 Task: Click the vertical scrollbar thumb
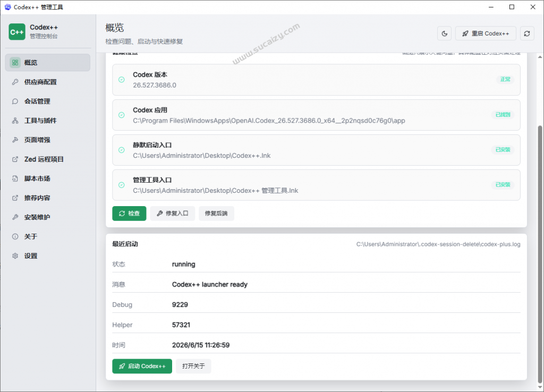(x=540, y=253)
